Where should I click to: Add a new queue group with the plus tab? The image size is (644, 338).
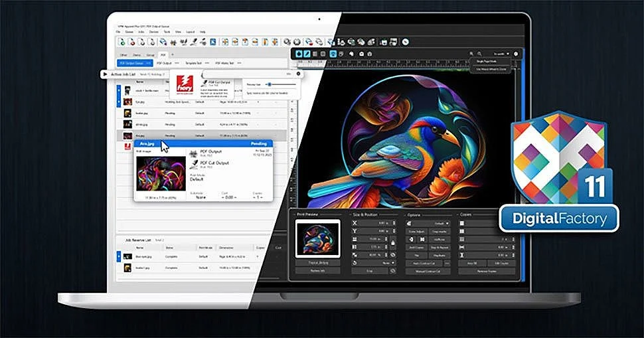(173, 54)
